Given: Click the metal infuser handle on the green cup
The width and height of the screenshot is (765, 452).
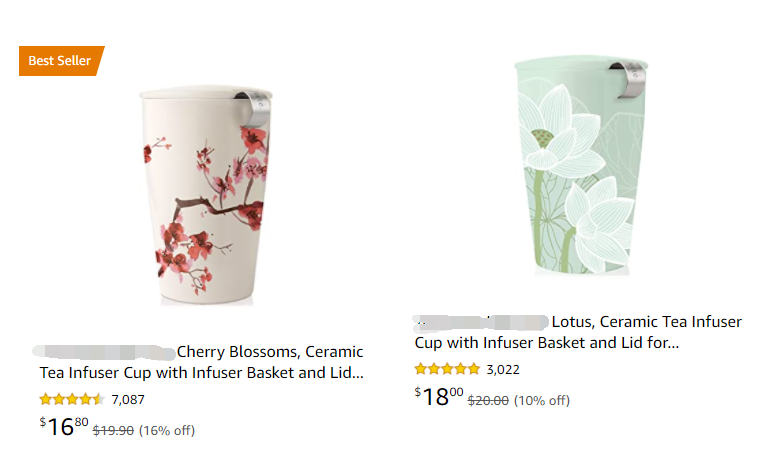Looking at the screenshot, I should pos(630,80).
